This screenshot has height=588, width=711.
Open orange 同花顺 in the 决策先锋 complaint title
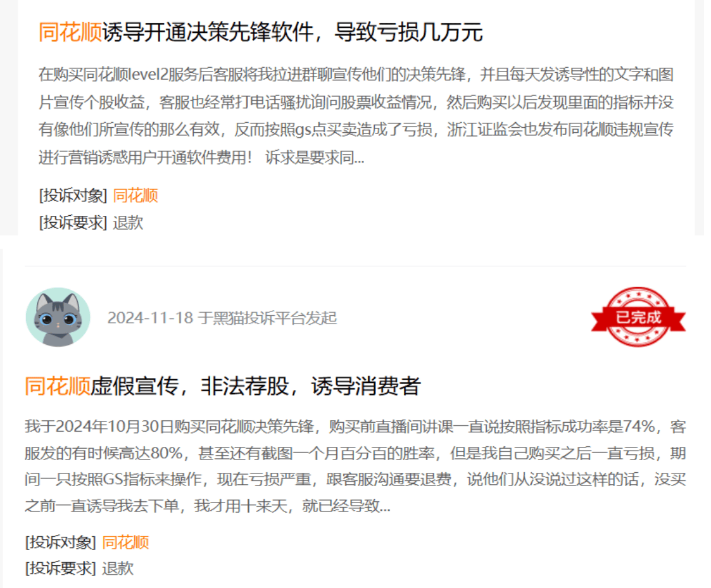coord(70,32)
